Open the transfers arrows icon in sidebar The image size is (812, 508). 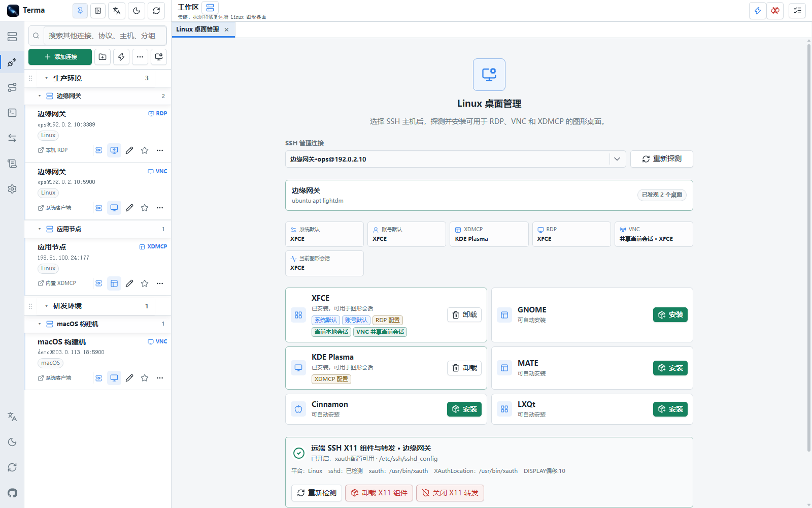pyautogui.click(x=12, y=138)
